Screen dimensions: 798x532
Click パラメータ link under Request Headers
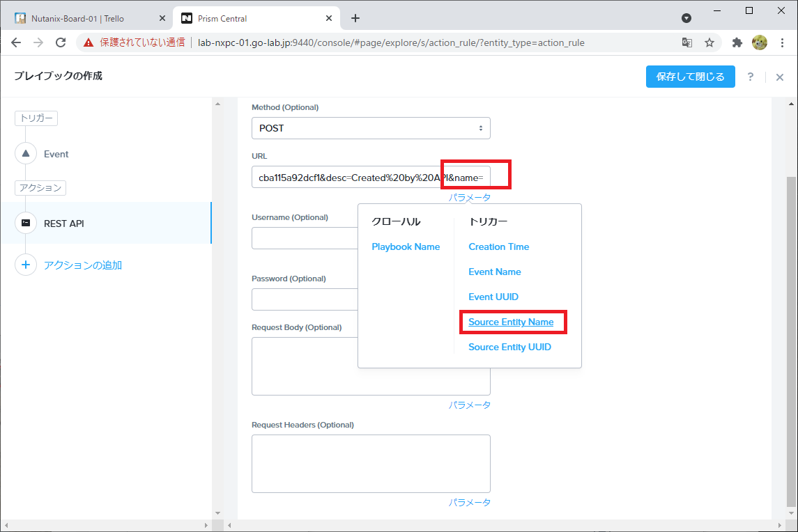click(469, 503)
